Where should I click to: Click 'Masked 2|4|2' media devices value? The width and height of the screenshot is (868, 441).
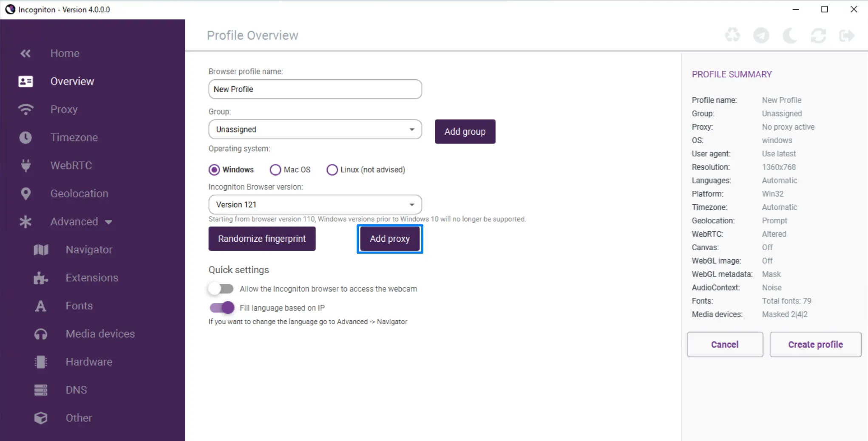click(785, 315)
